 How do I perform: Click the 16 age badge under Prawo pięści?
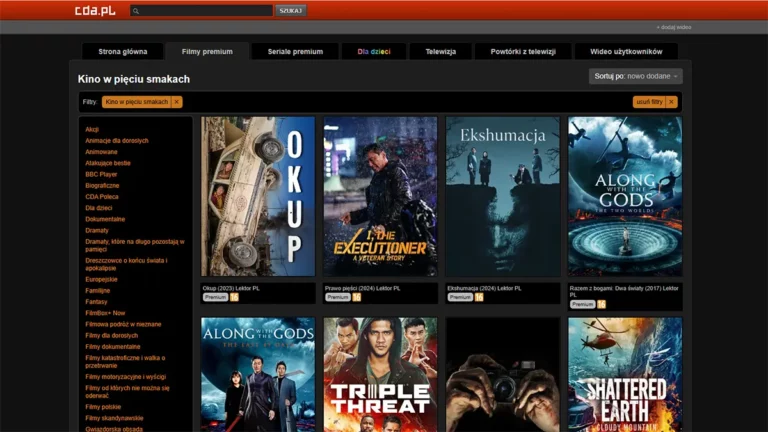(x=357, y=297)
